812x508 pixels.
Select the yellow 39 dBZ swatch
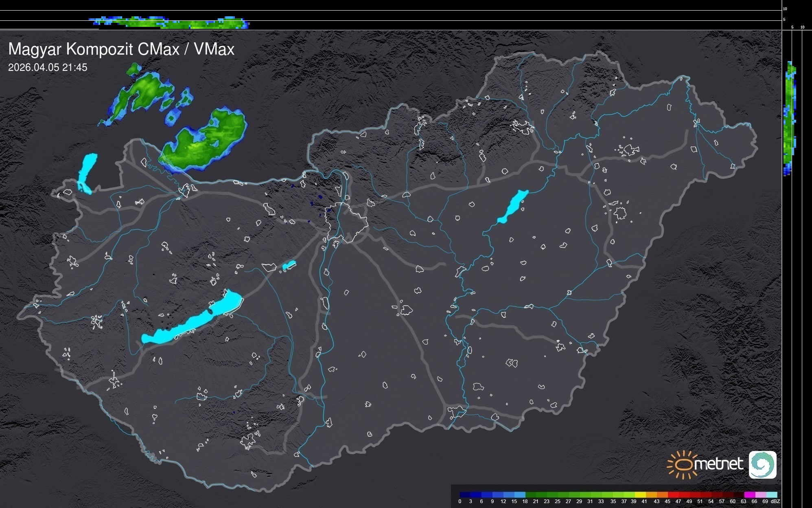click(x=640, y=495)
